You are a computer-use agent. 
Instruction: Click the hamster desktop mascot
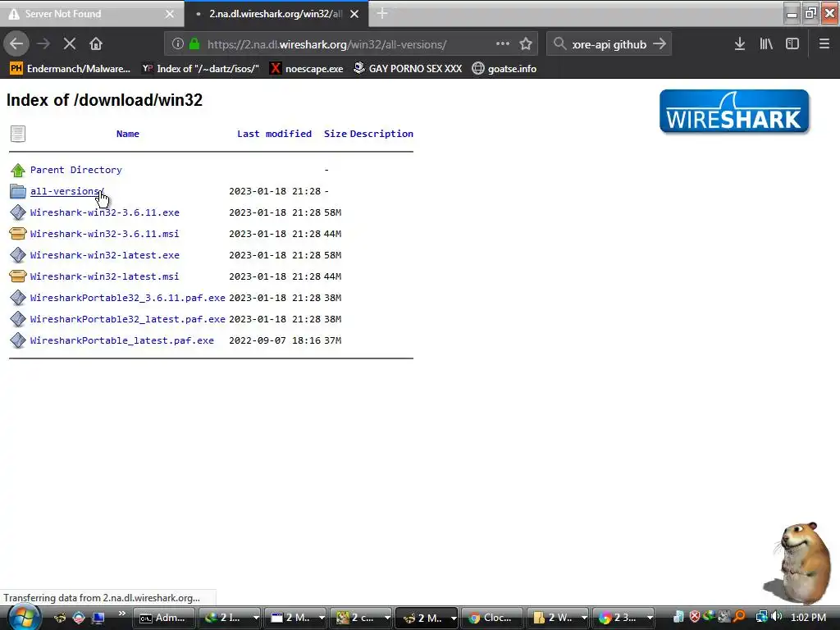(x=798, y=563)
